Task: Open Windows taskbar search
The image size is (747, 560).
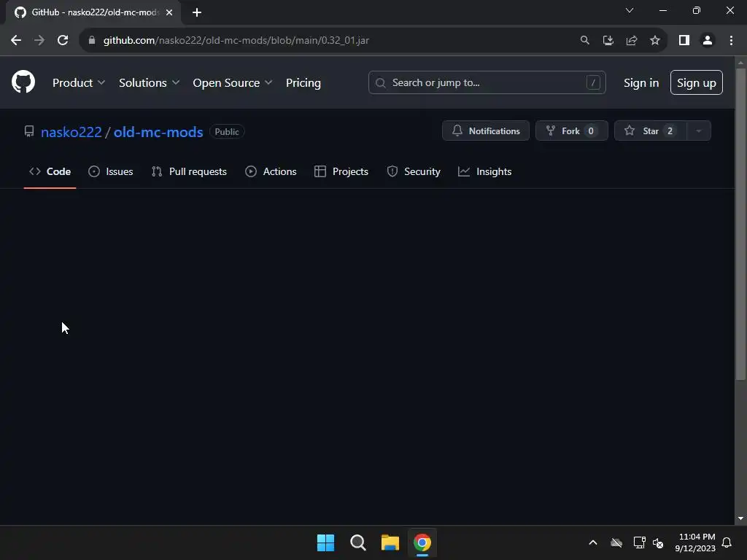Action: pyautogui.click(x=357, y=542)
